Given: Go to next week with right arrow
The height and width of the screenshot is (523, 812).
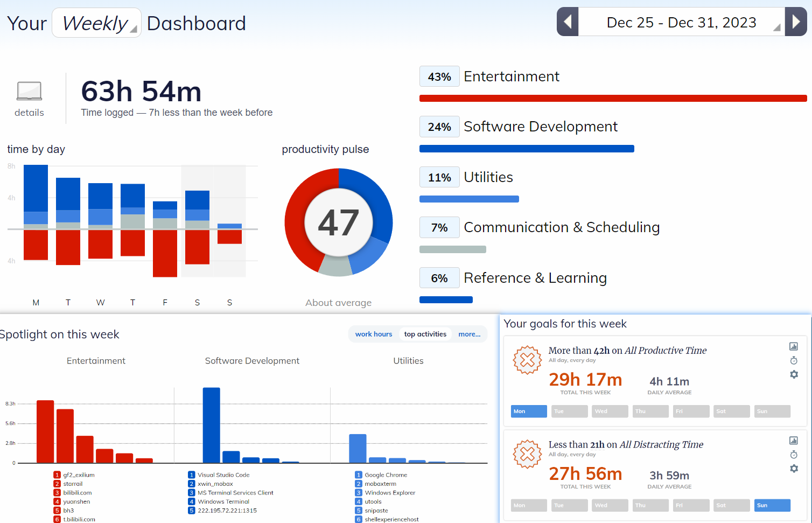Looking at the screenshot, I should pos(796,22).
